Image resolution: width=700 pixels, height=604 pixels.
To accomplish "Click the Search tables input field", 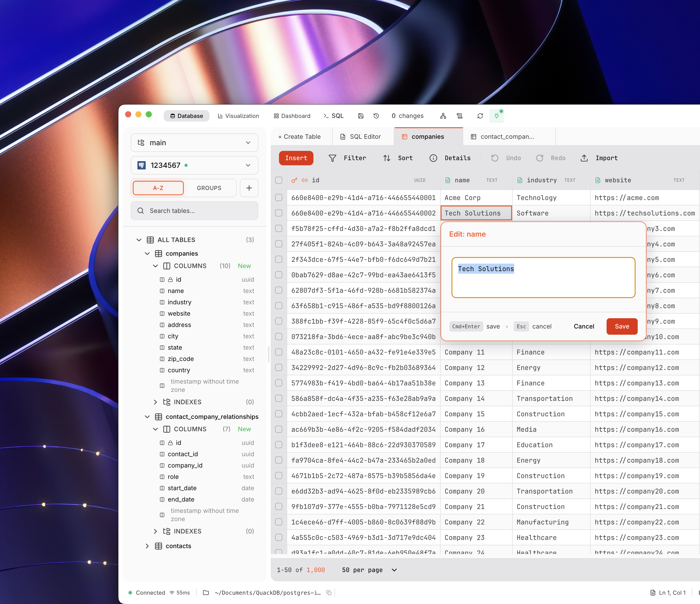I will pos(194,211).
